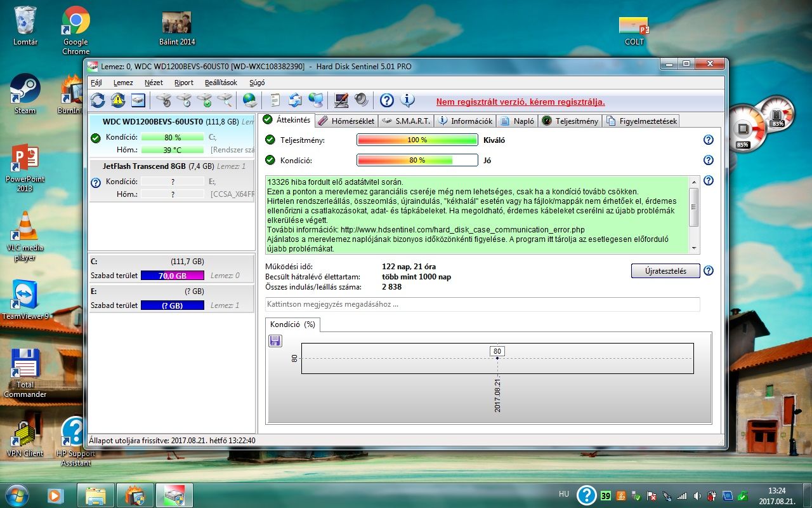Screen dimensions: 812x508
Task: Click the Total Commander desktop icon
Action: click(25, 373)
